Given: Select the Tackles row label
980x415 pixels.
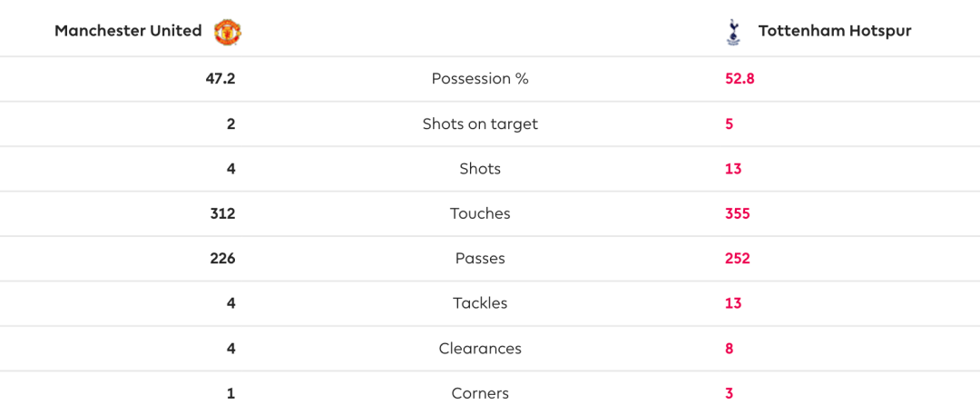Looking at the screenshot, I should (480, 303).
